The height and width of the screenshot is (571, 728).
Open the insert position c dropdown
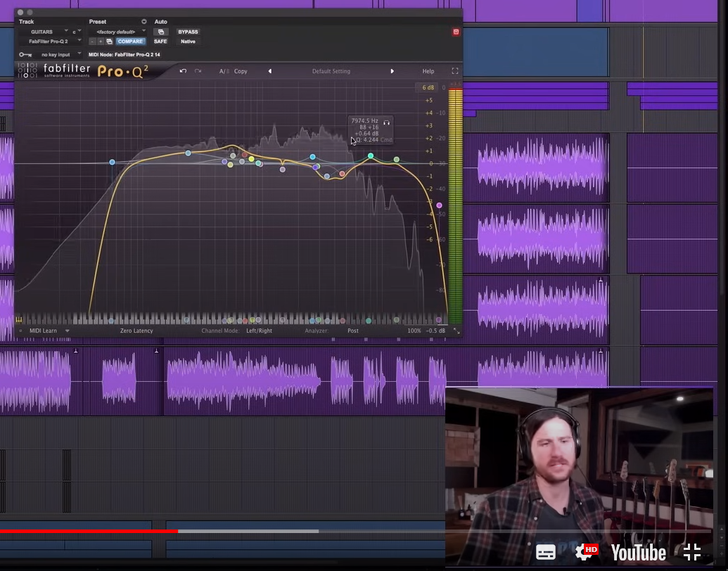pyautogui.click(x=77, y=32)
